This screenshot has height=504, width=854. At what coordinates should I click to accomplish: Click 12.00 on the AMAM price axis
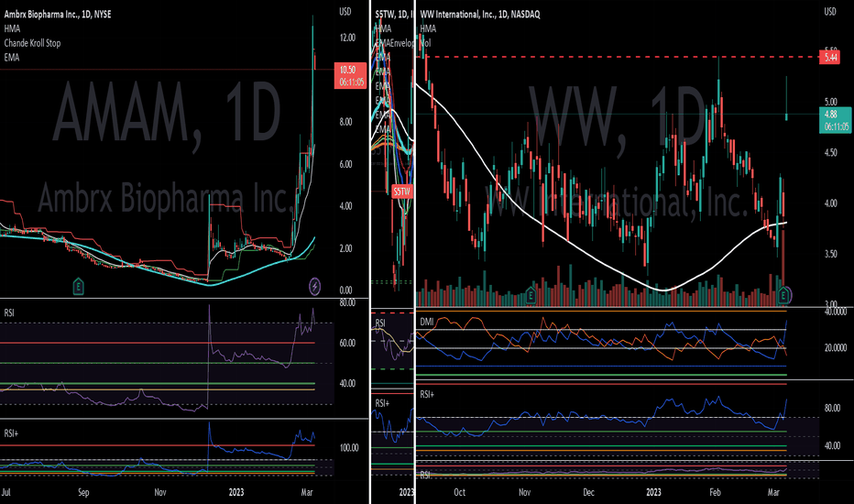pos(347,38)
